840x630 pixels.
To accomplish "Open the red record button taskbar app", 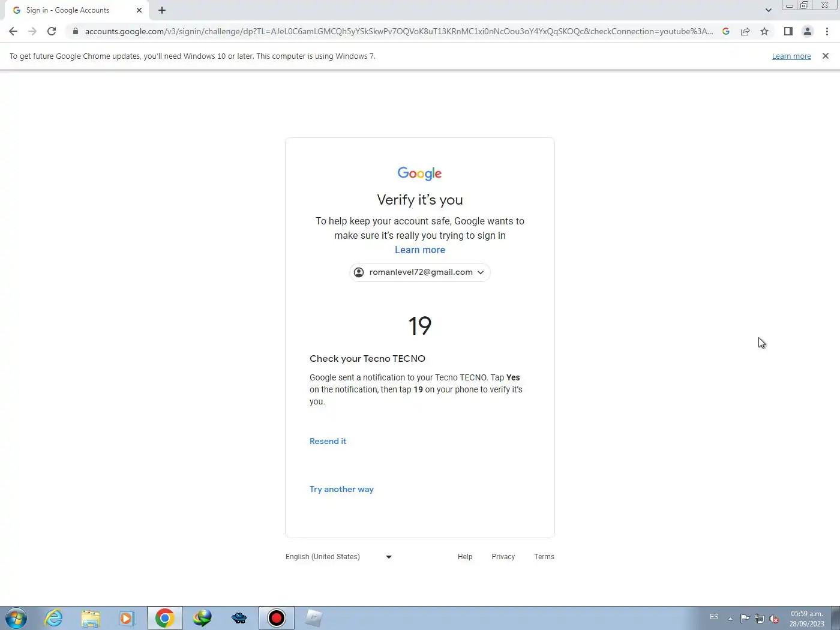I will (x=277, y=618).
